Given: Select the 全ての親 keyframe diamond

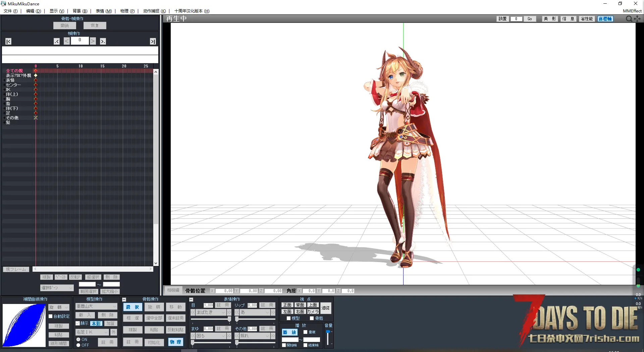Looking at the screenshot, I should click(x=36, y=71).
